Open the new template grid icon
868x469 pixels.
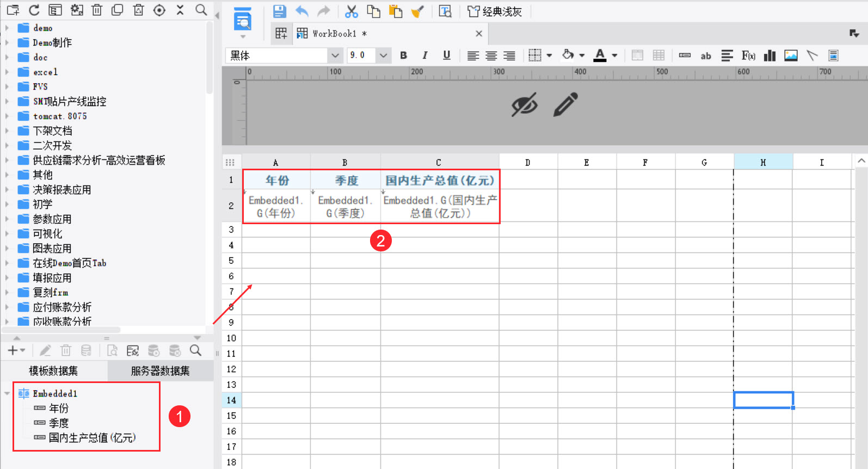coord(281,34)
